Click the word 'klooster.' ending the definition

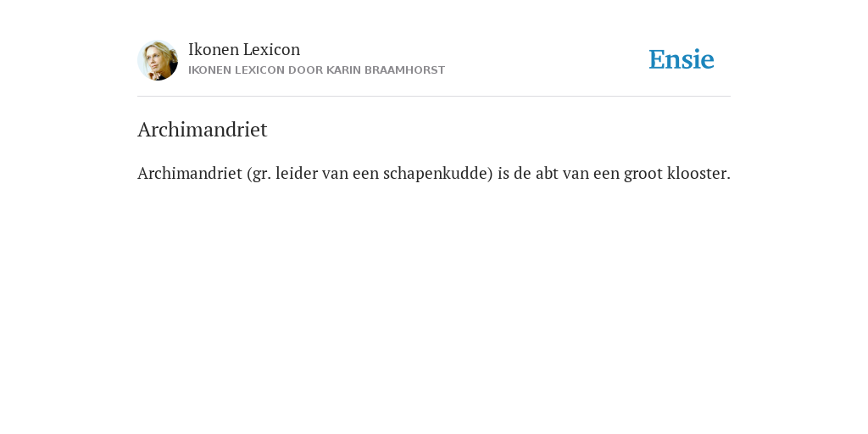click(x=698, y=173)
